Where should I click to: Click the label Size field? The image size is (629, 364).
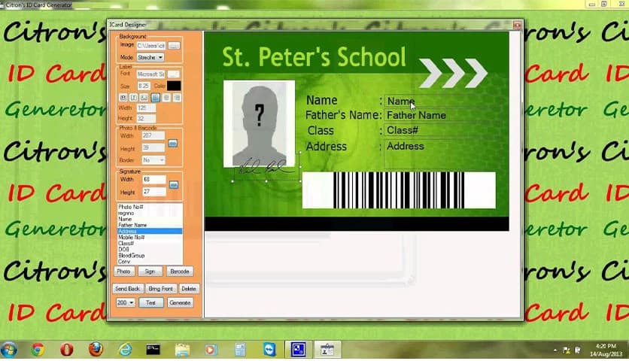tap(144, 86)
